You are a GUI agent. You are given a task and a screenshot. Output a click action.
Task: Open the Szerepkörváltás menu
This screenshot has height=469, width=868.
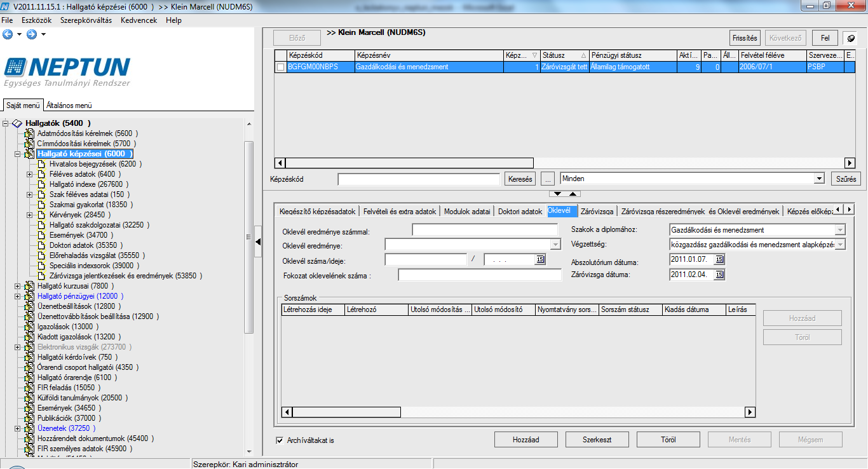pyautogui.click(x=86, y=20)
